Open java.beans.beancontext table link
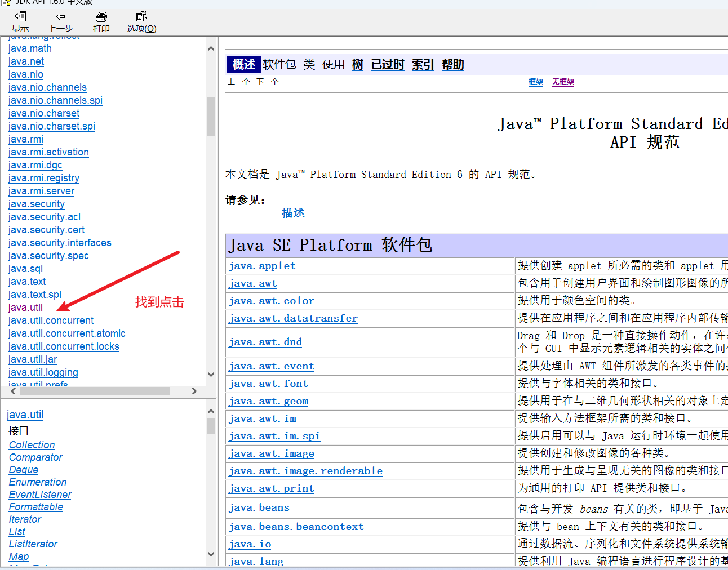728x570 pixels. click(x=296, y=527)
